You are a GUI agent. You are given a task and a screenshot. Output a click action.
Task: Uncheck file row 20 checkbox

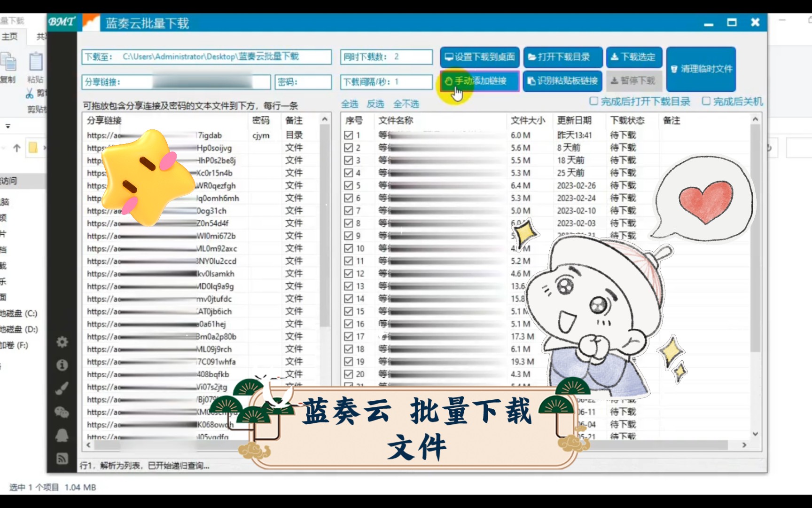348,374
